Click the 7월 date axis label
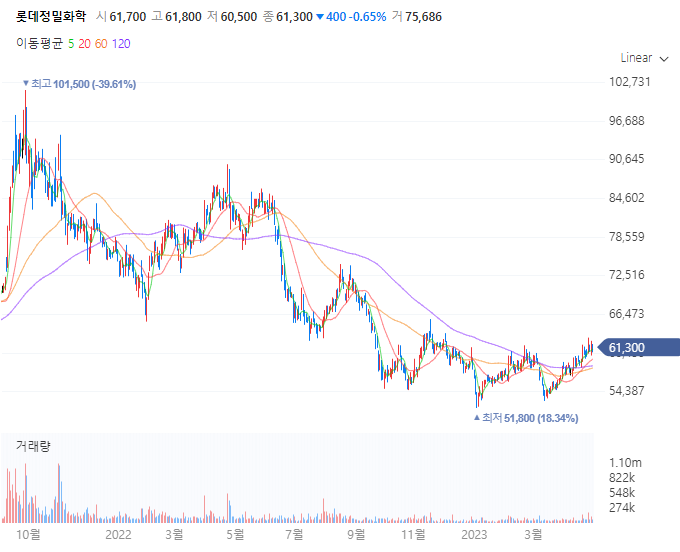Screen dimensions: 680x552 [x=294, y=534]
